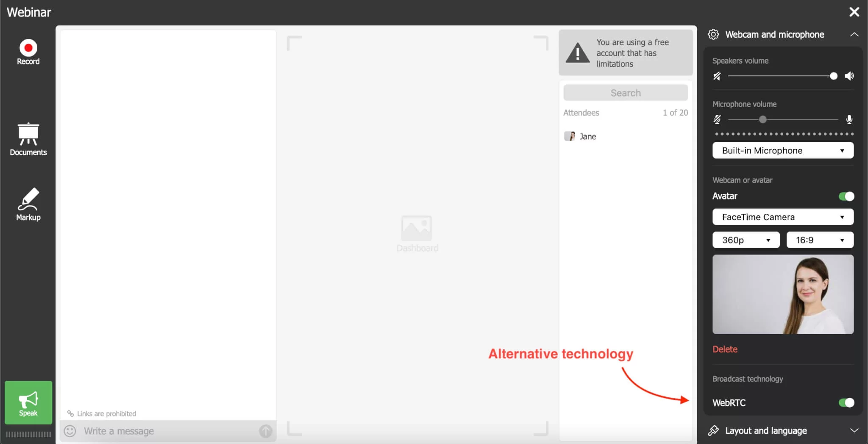Change the 360p resolution dropdown
This screenshot has height=444, width=868.
746,240
